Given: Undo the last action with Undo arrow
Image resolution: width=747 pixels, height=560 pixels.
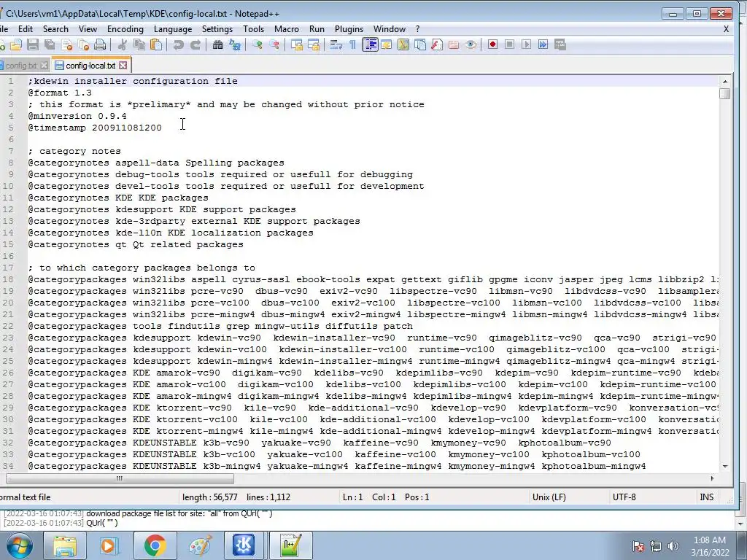Looking at the screenshot, I should pos(179,44).
